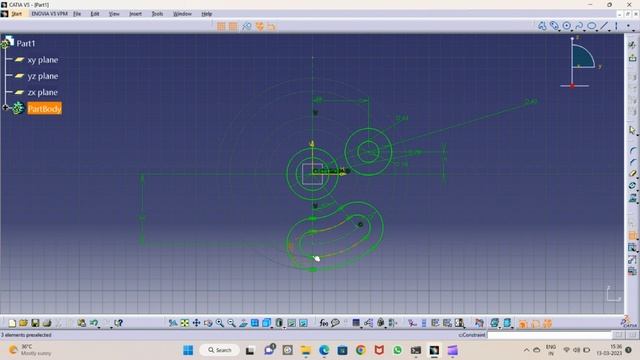The width and height of the screenshot is (640, 360).
Task: Toggle Dimensional Constraints option
Action: [271, 27]
